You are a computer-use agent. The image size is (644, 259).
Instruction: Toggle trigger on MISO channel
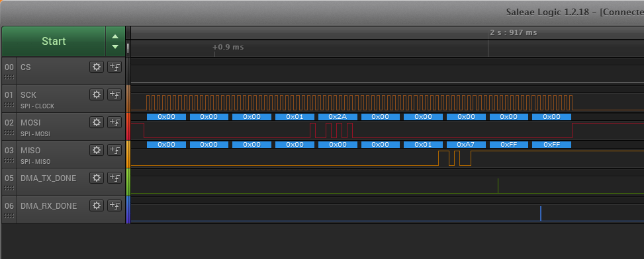click(x=115, y=150)
